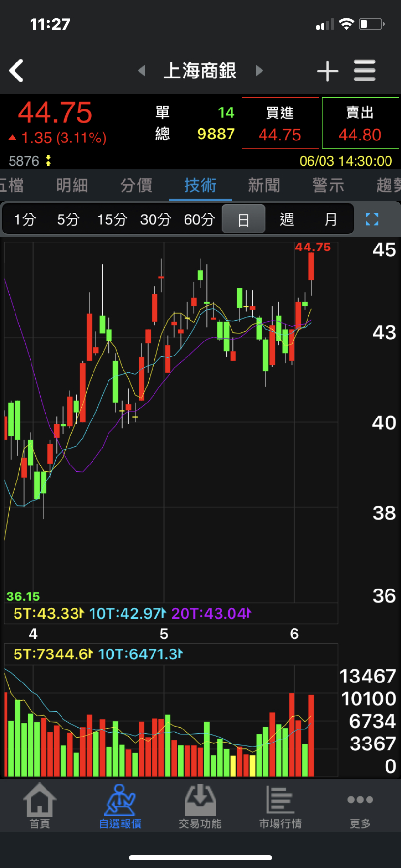Viewport: 401px width, 868px height.
Task: Switch to the 分價 tab
Action: (136, 185)
